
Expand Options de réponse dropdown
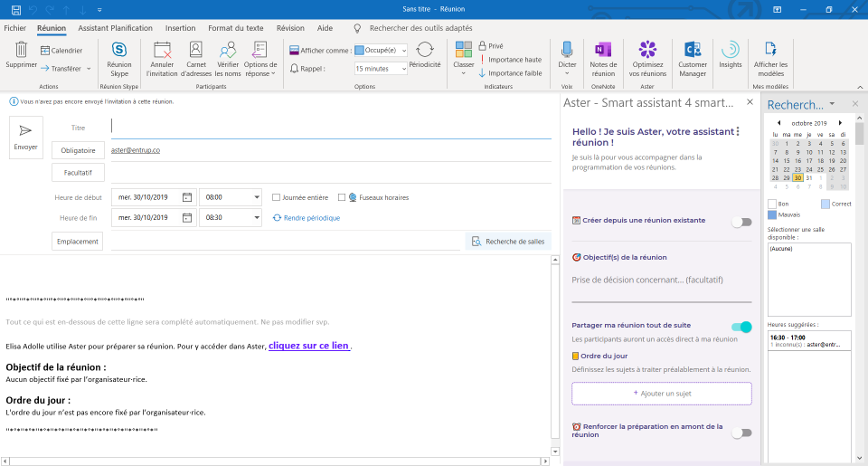point(273,73)
